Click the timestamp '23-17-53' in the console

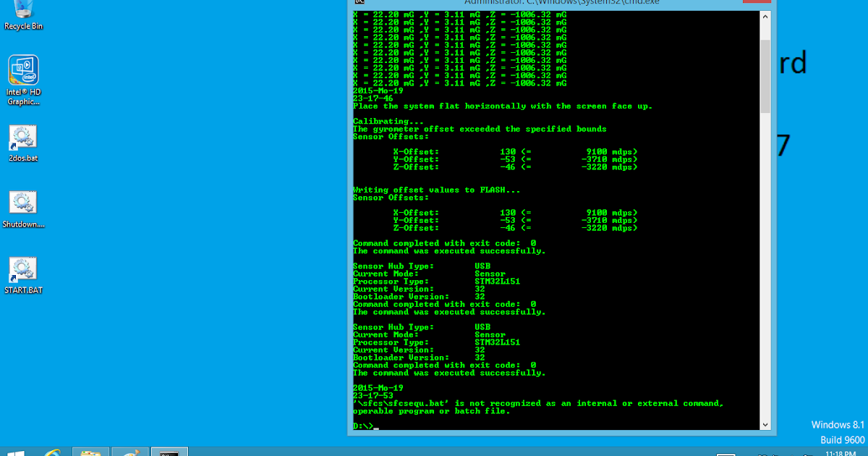coord(373,395)
